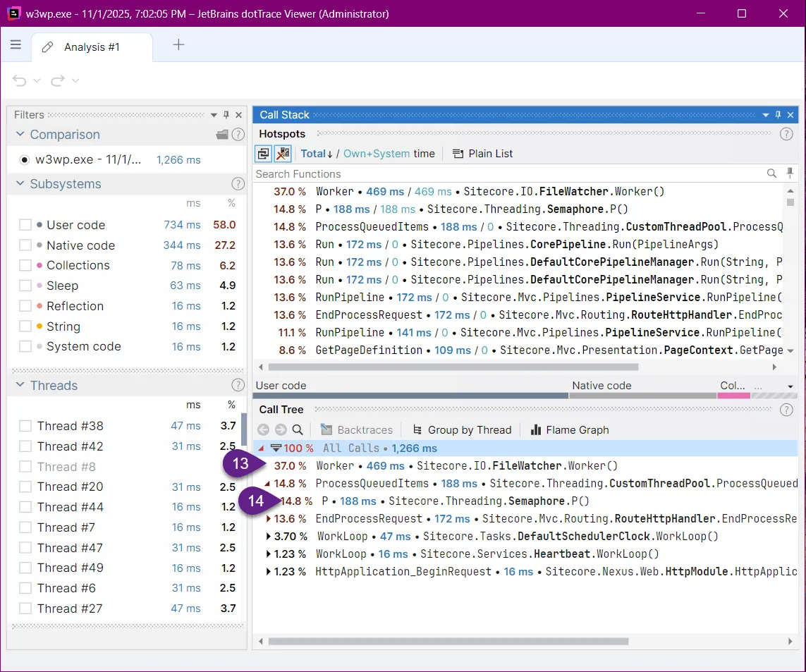Toggle the first Hotspots toolbar icon
806x672 pixels.
pos(263,154)
